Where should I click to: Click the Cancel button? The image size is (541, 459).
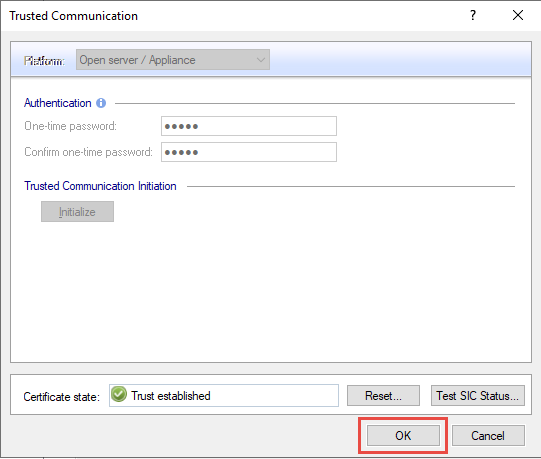tap(488, 436)
